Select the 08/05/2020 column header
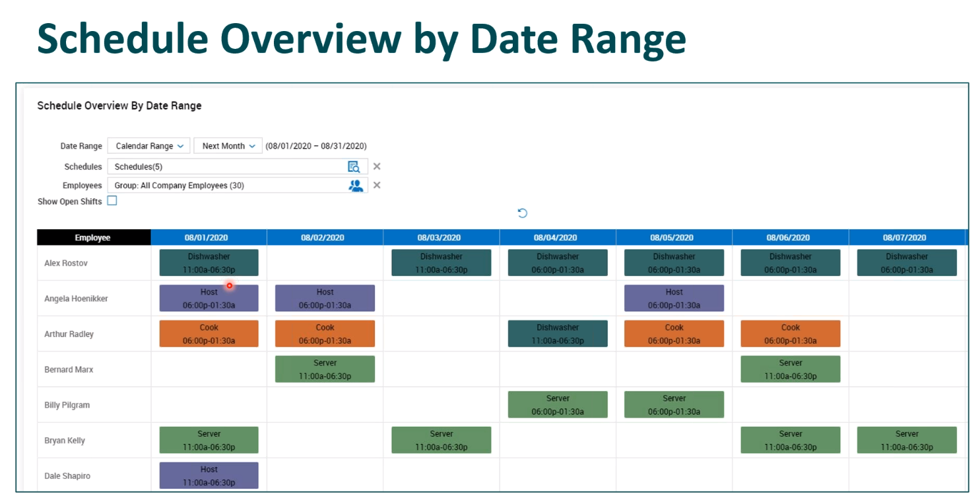Image resolution: width=980 pixels, height=504 pixels. tap(674, 237)
